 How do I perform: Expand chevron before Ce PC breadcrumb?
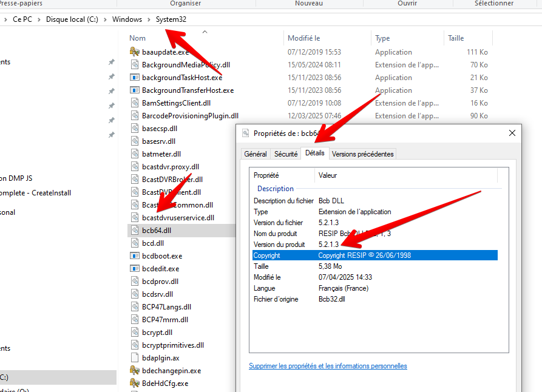[5, 19]
